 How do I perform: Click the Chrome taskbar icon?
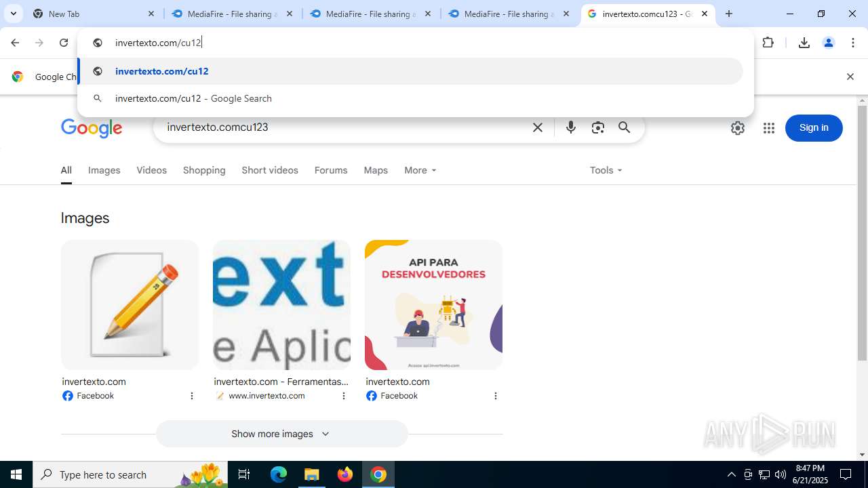378,474
